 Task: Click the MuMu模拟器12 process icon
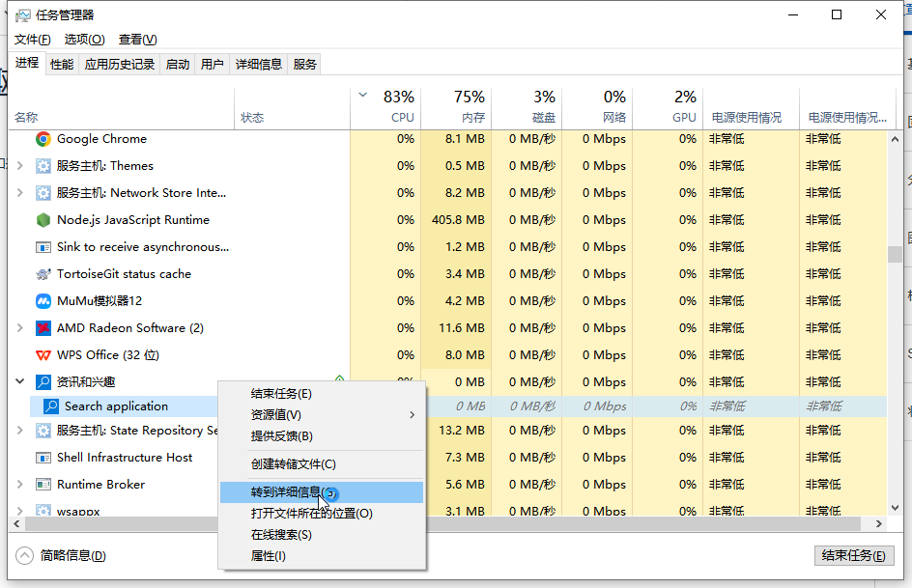[x=43, y=301]
